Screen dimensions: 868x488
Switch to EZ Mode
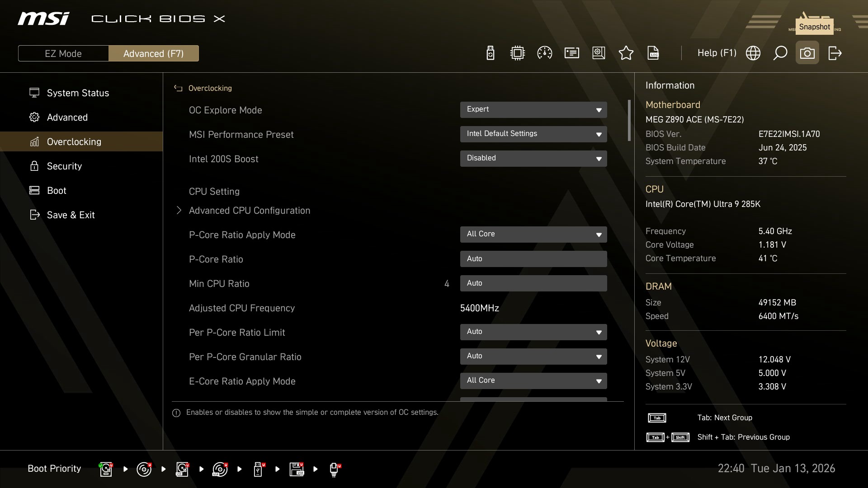point(63,53)
